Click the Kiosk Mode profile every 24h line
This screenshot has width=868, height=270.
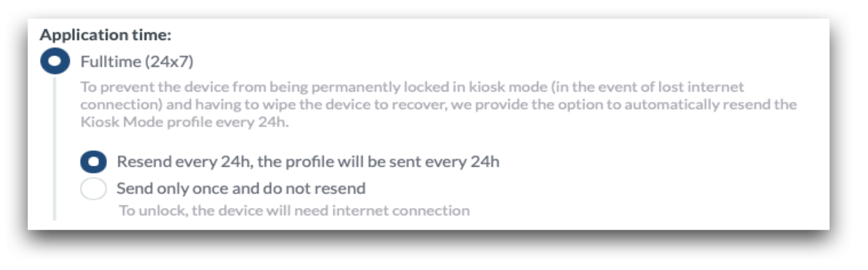[184, 122]
